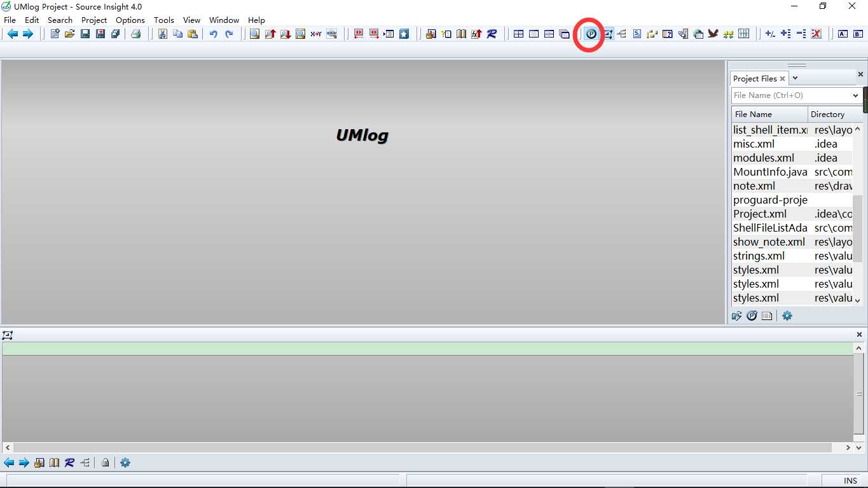868x488 pixels.
Task: Open the Edit menu
Action: 32,20
